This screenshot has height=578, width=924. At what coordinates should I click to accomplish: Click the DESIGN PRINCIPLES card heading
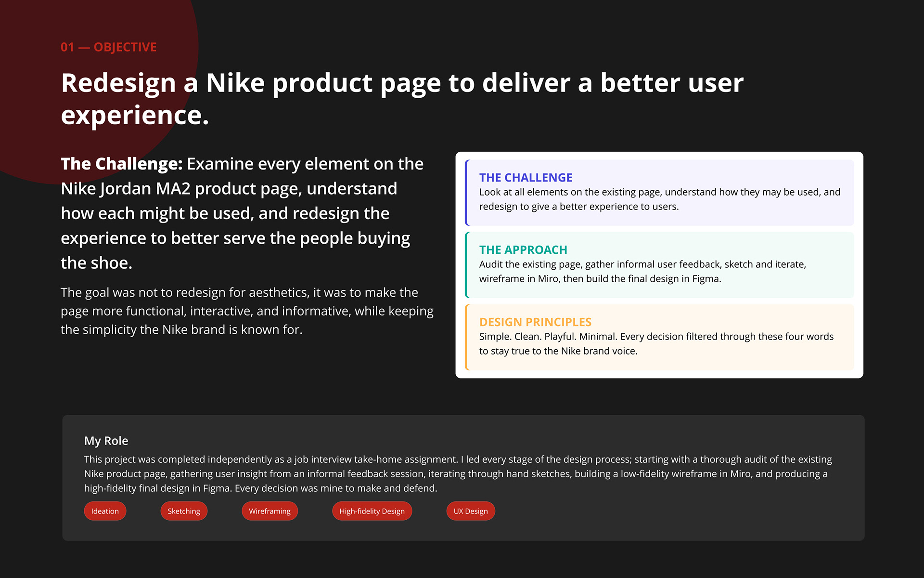point(535,322)
